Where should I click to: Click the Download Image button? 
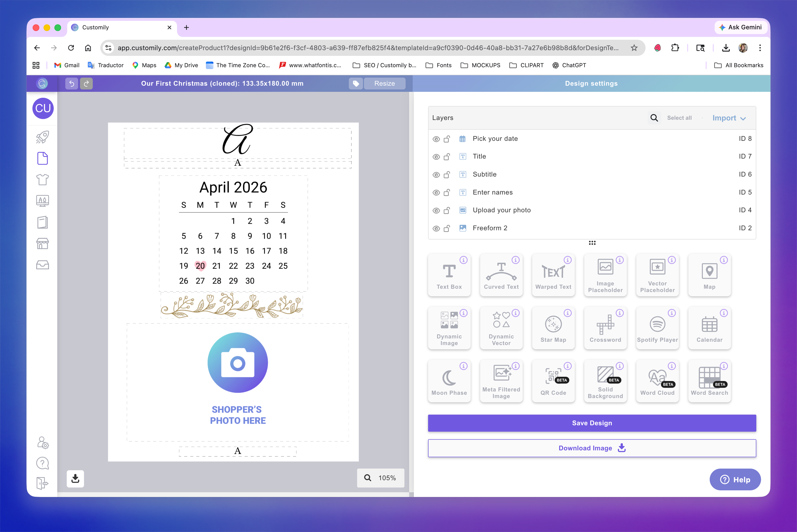tap(592, 448)
